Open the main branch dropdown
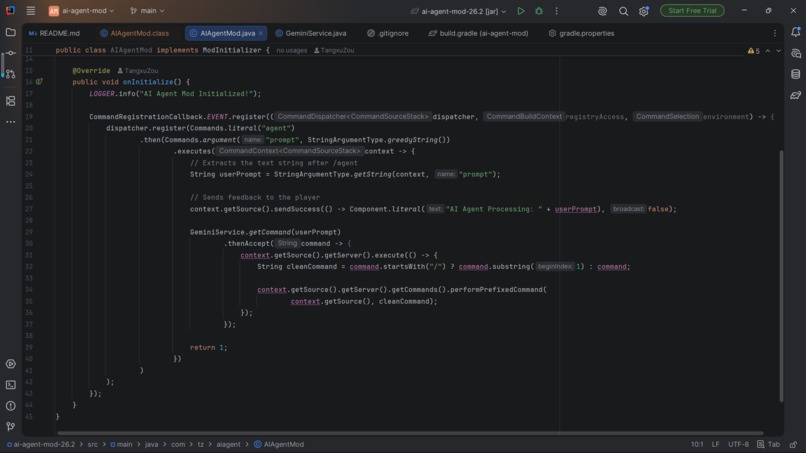806x453 pixels. tap(147, 11)
